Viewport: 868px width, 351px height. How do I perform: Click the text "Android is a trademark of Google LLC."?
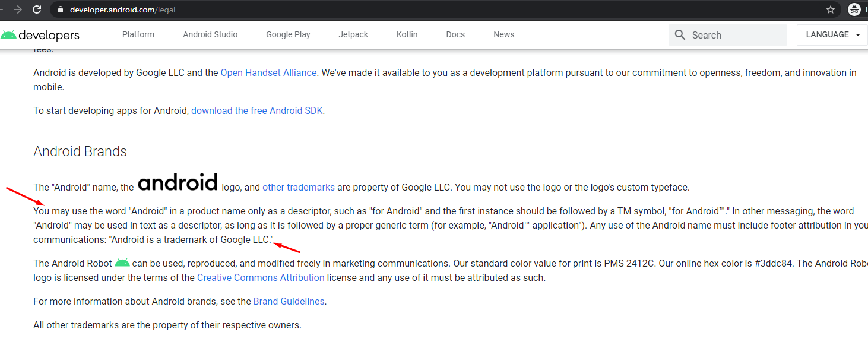pyautogui.click(x=192, y=239)
